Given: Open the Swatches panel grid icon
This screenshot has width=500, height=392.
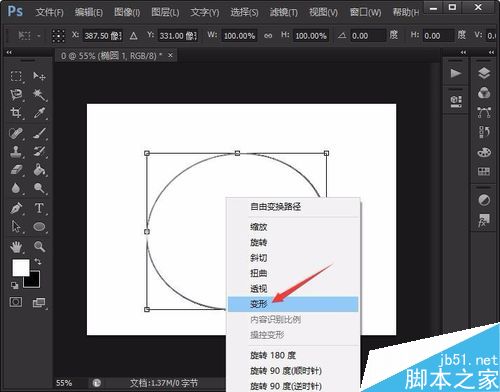Looking at the screenshot, I should (484, 172).
